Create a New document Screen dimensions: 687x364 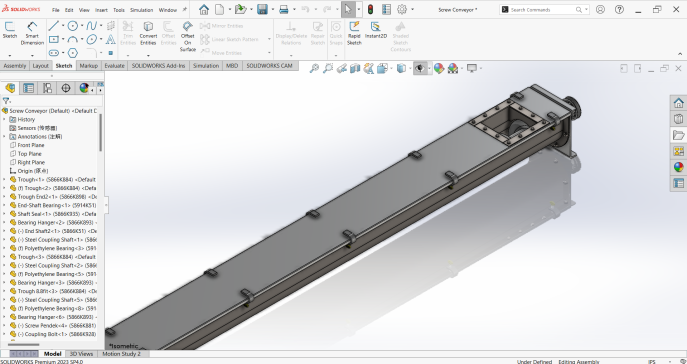[x=219, y=9]
